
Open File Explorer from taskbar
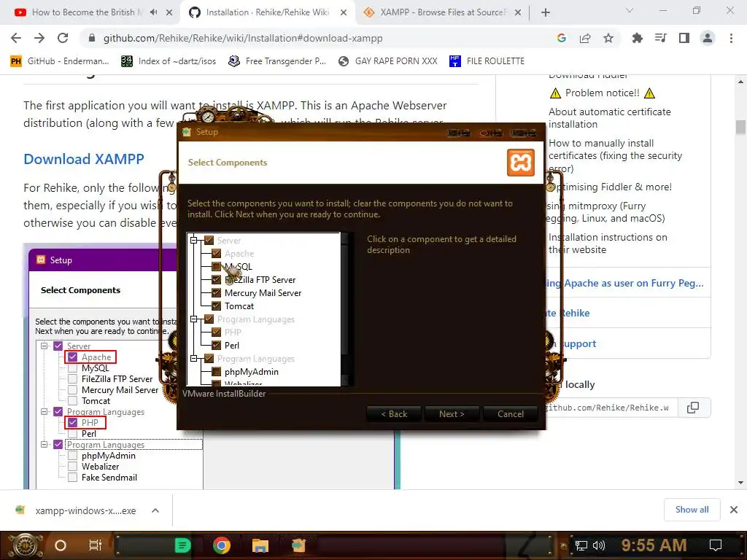tap(260, 545)
